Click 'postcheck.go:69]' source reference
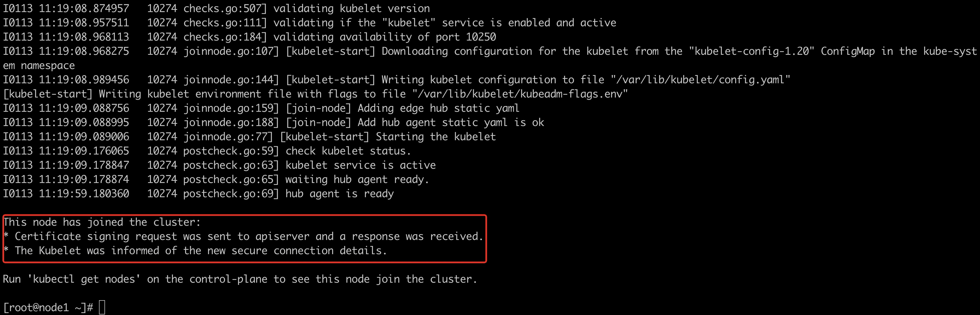Viewport: 980px width, 315px height. click(231, 194)
